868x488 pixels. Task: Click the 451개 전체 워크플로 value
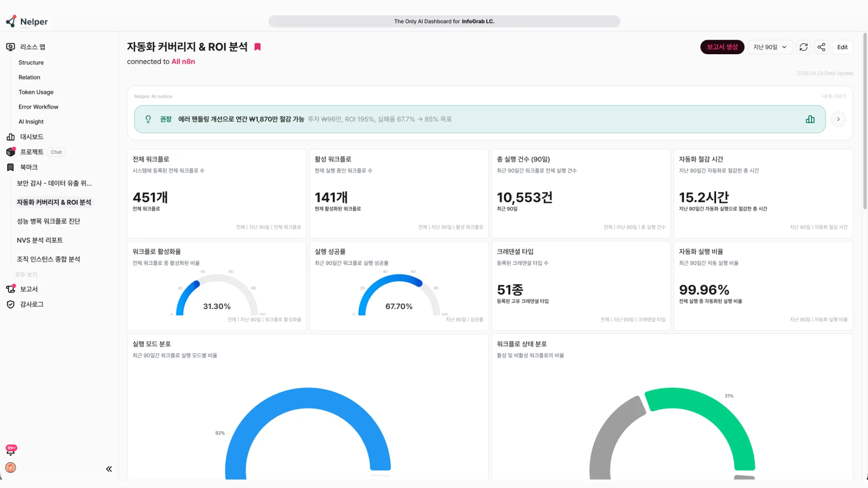150,197
